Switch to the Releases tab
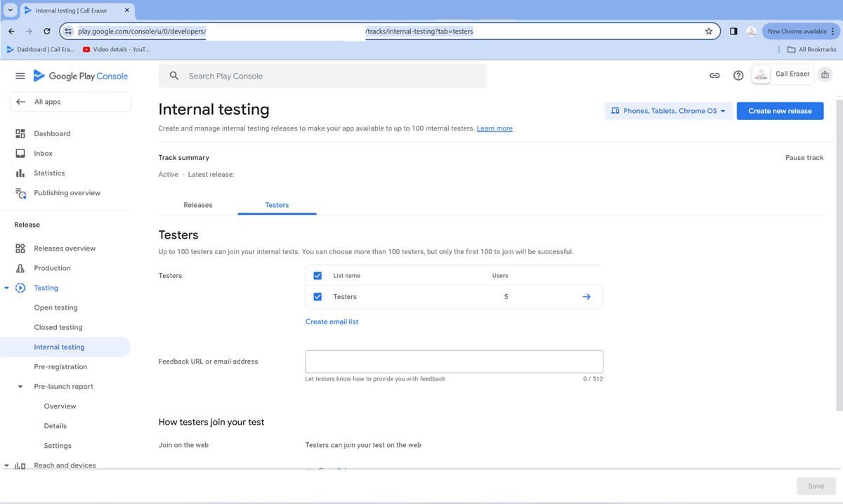 click(x=198, y=205)
